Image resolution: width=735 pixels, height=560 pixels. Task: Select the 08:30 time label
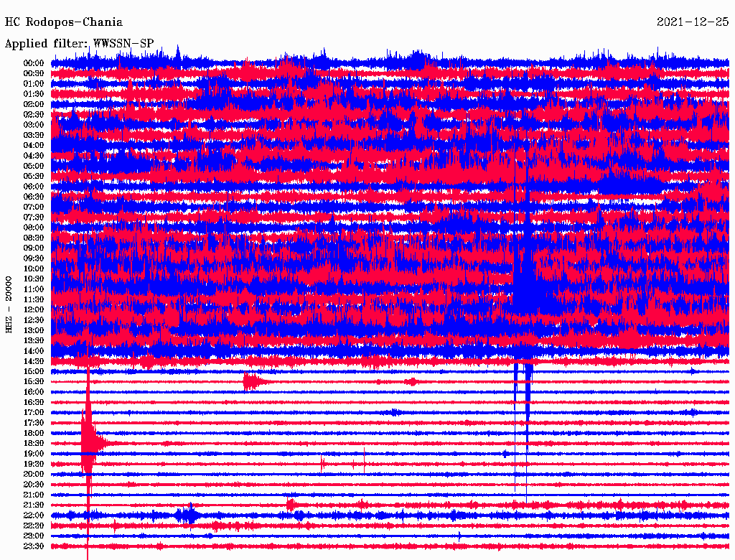coord(34,238)
